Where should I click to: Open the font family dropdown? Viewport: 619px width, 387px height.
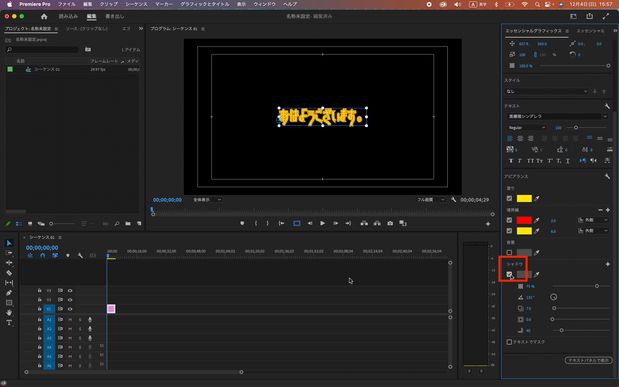[x=557, y=116]
